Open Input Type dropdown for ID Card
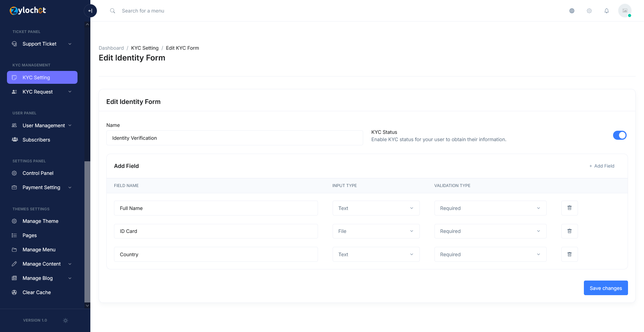Image resolution: width=644 pixels, height=332 pixels. click(376, 231)
